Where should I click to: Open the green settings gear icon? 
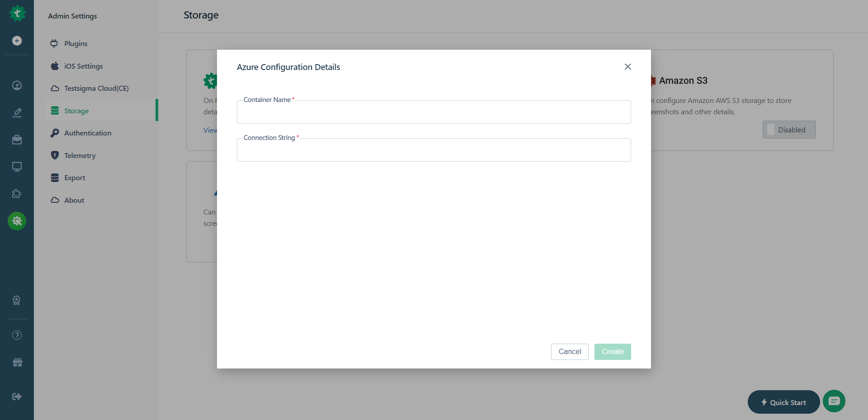coord(17,221)
